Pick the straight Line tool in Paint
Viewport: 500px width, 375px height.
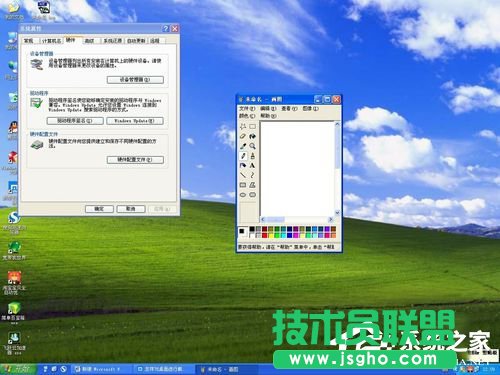tap(243, 175)
